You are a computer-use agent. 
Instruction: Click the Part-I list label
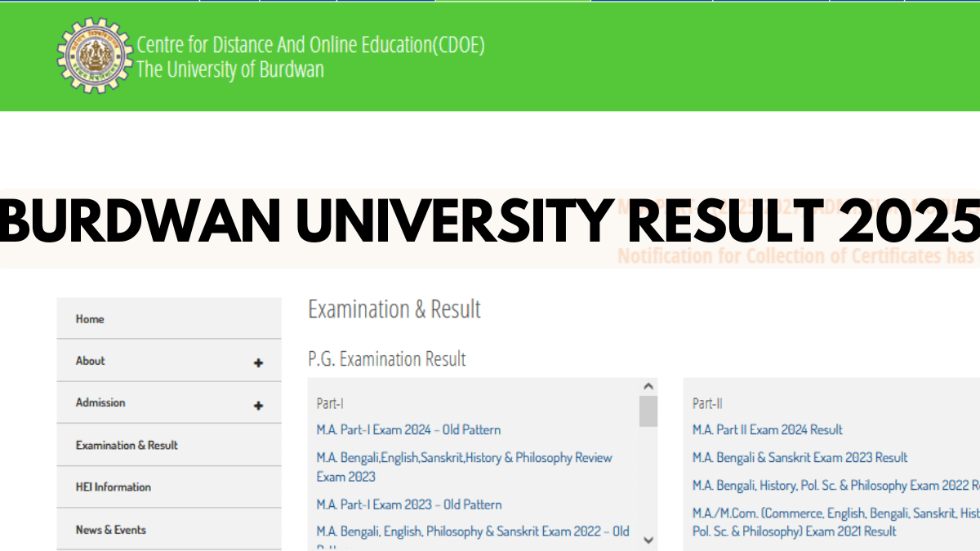pos(330,403)
